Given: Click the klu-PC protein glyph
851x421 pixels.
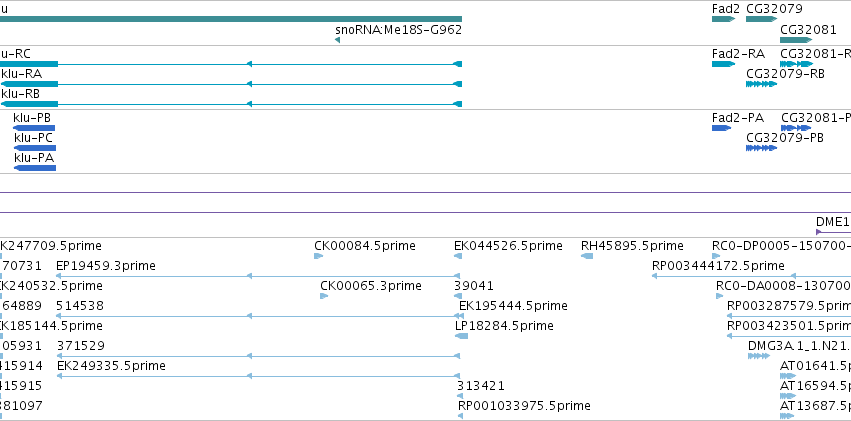Looking at the screenshot, I should 35,148.
